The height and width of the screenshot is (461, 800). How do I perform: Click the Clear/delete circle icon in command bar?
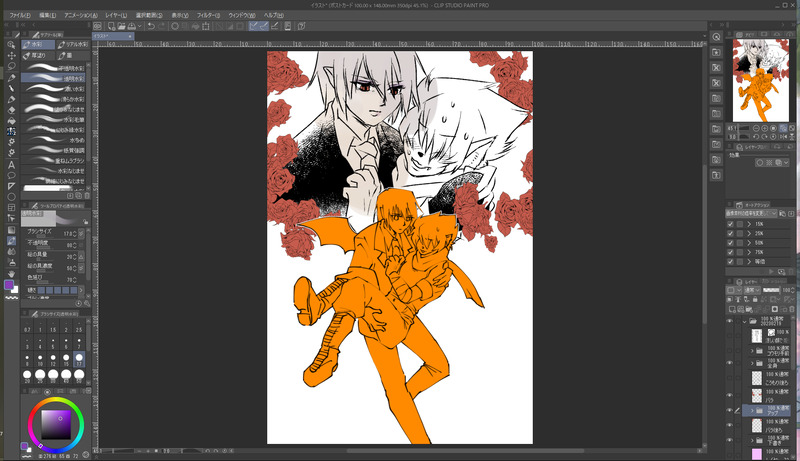(x=175, y=26)
